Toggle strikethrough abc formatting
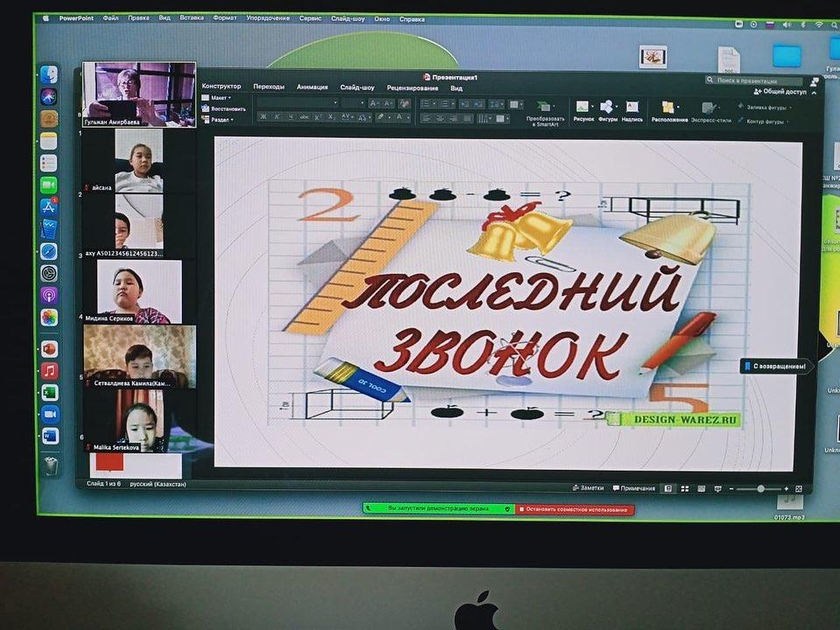This screenshot has width=840, height=630. (x=304, y=116)
